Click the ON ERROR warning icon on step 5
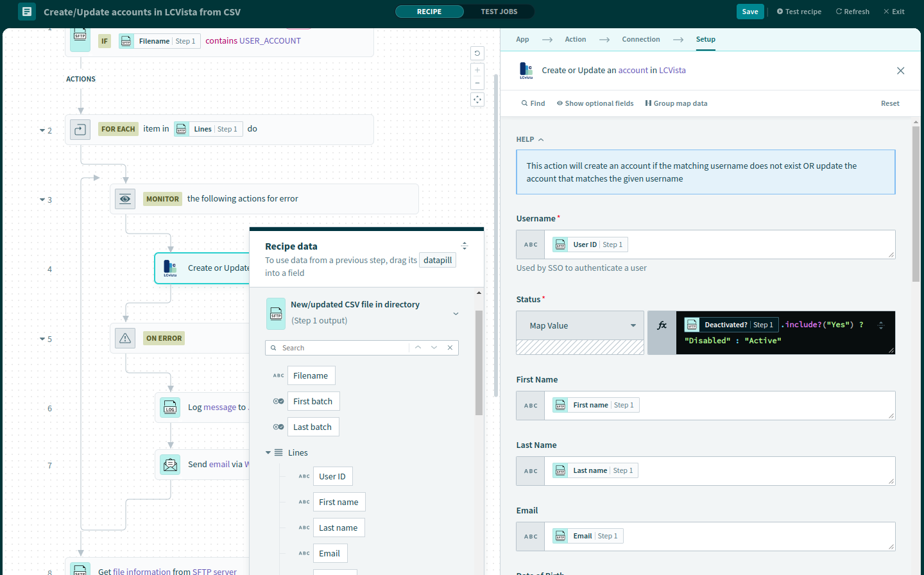924x575 pixels. [124, 338]
